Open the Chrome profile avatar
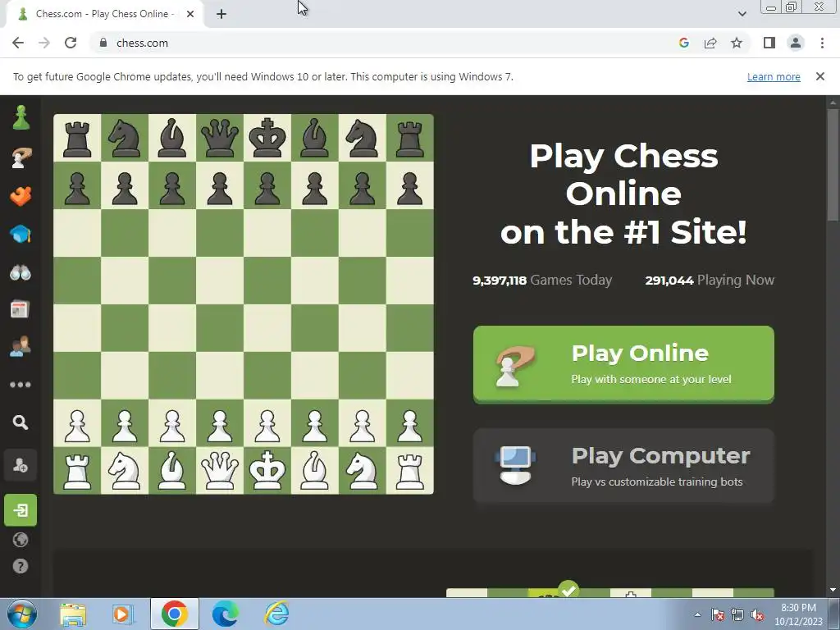 796,43
